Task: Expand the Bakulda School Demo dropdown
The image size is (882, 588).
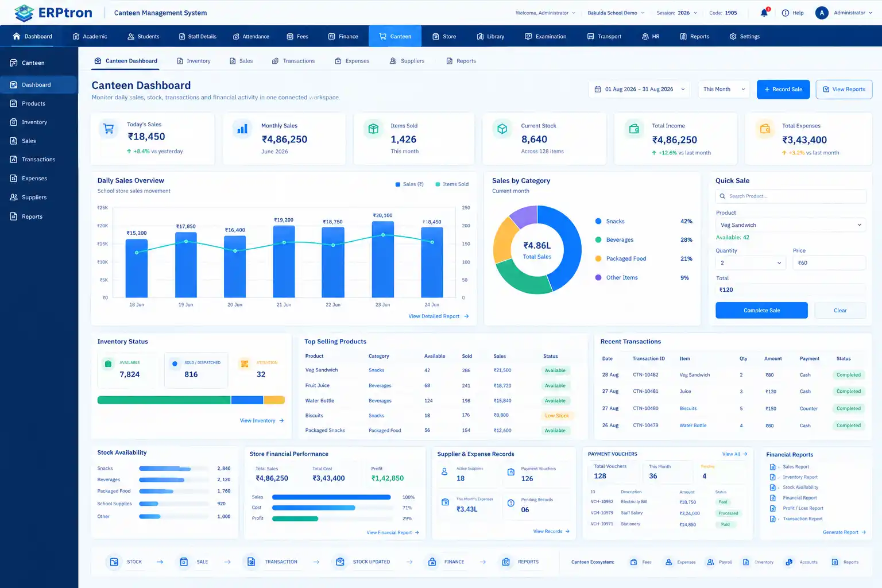Action: click(x=616, y=13)
